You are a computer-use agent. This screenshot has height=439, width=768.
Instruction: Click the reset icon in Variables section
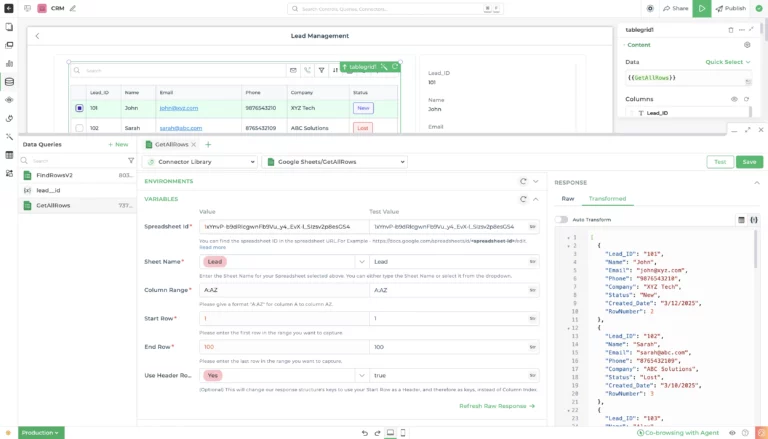coord(523,199)
